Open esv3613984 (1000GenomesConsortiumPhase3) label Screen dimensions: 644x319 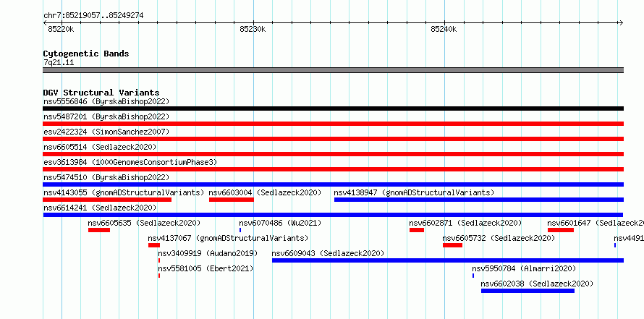coord(130,162)
